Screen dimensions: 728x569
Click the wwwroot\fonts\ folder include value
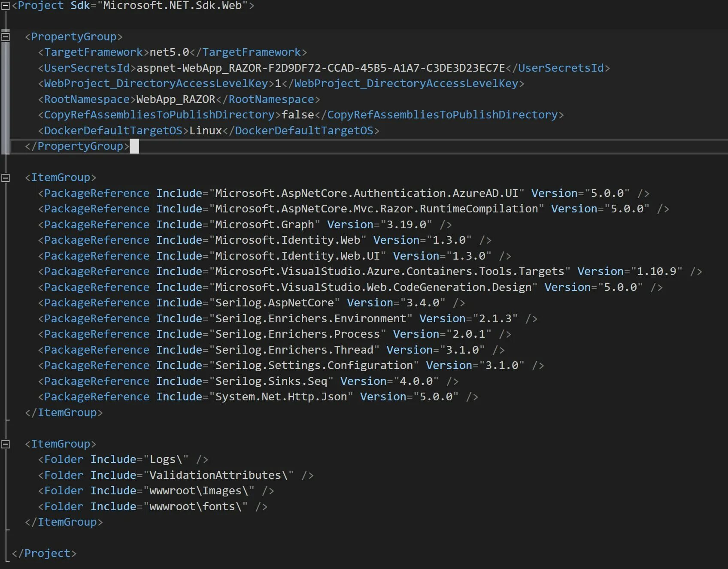[x=195, y=506]
